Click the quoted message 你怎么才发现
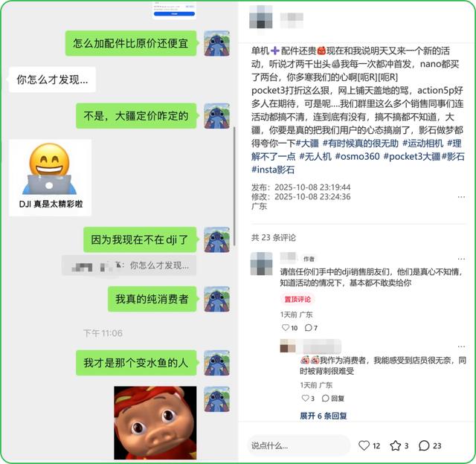Image resolution: width=476 pixels, height=464 pixels. click(129, 265)
